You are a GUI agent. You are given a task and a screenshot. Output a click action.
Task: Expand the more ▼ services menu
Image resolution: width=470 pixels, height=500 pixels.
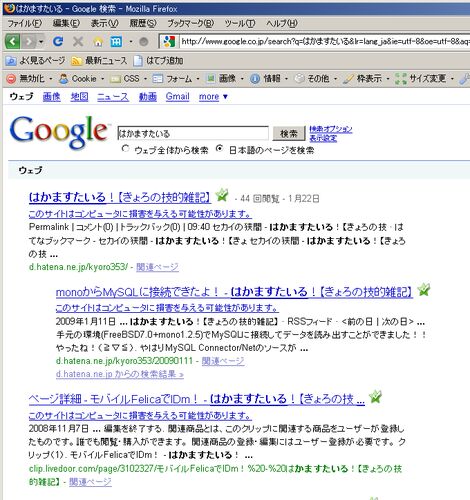(x=213, y=97)
